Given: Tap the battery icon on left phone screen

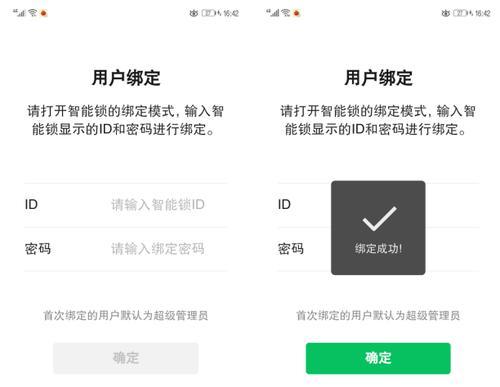Looking at the screenshot, I should pos(209,13).
